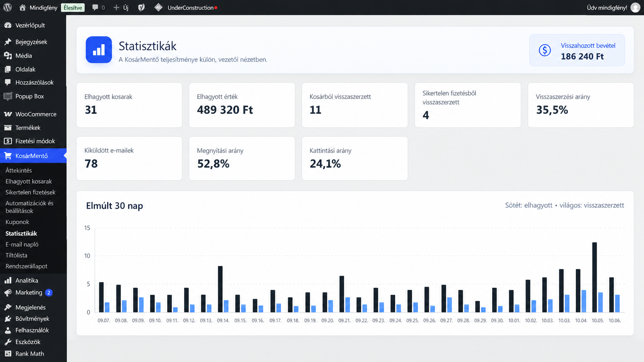Image resolution: width=644 pixels, height=362 pixels.
Task: Click the Oldalak pages icon
Action: (x=8, y=69)
